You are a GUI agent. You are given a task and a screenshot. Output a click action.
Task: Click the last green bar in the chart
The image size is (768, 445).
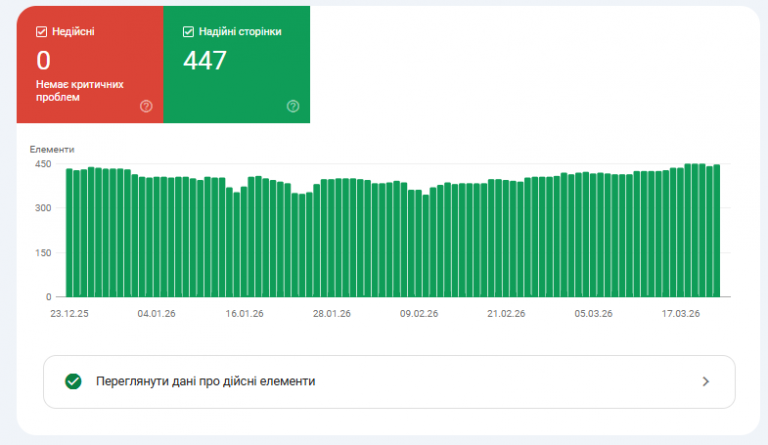717,231
